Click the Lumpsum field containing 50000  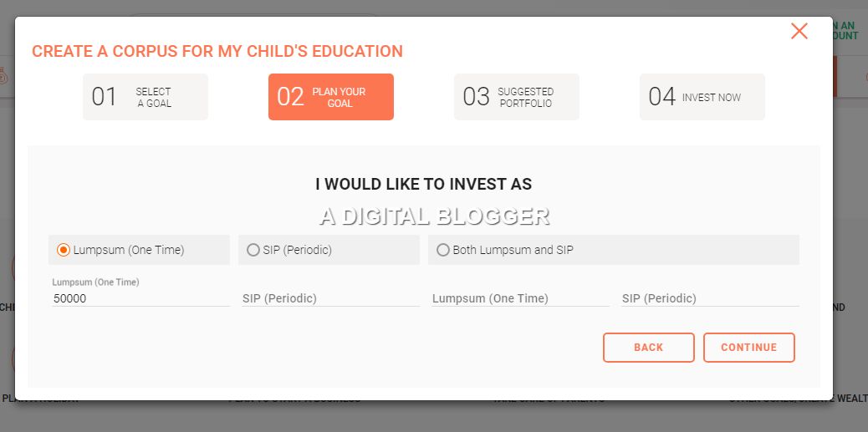click(x=140, y=298)
